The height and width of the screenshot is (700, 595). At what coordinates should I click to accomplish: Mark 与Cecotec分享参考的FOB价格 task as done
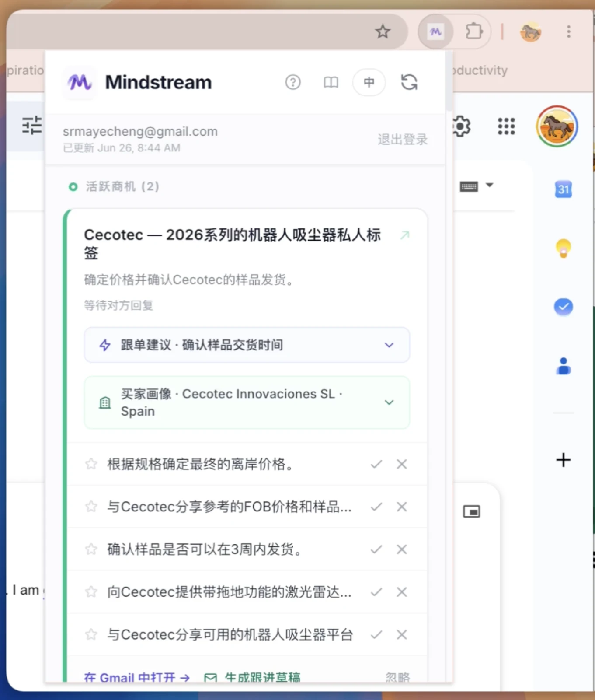pos(376,507)
